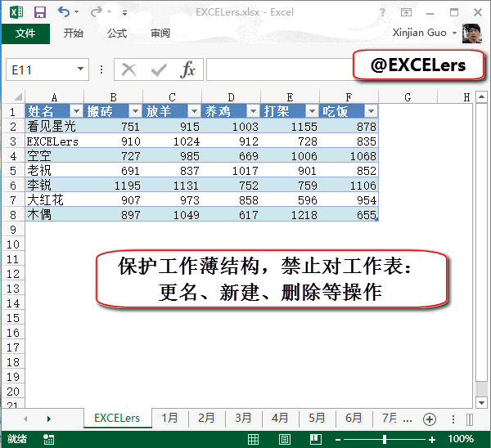
Task: Switch to Page Break Preview view
Action: point(313,439)
